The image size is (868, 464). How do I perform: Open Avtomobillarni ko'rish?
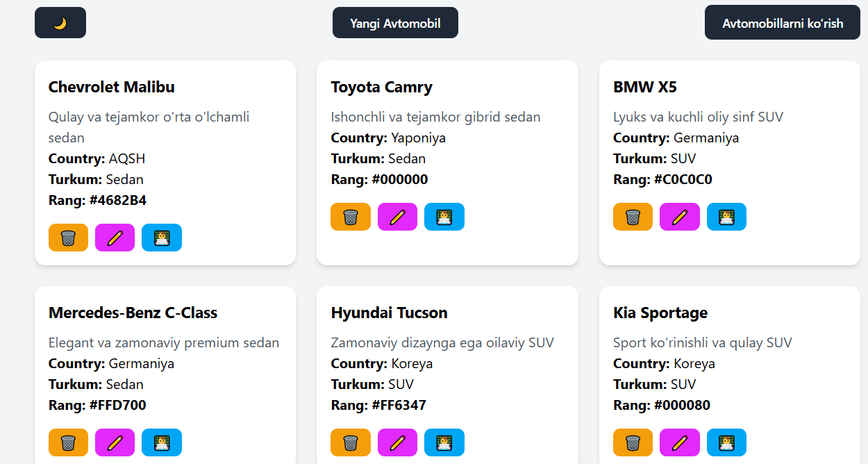click(x=782, y=23)
